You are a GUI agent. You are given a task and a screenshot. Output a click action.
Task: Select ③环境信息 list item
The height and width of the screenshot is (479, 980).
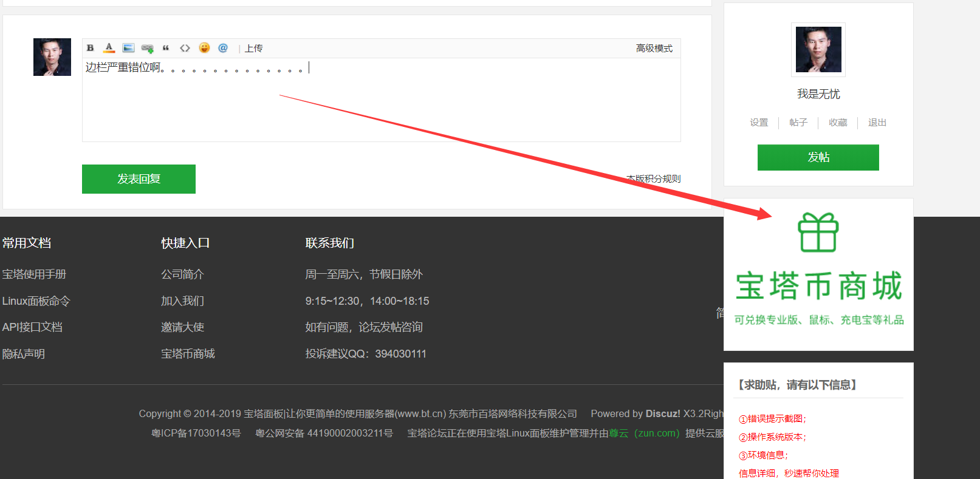pos(764,455)
